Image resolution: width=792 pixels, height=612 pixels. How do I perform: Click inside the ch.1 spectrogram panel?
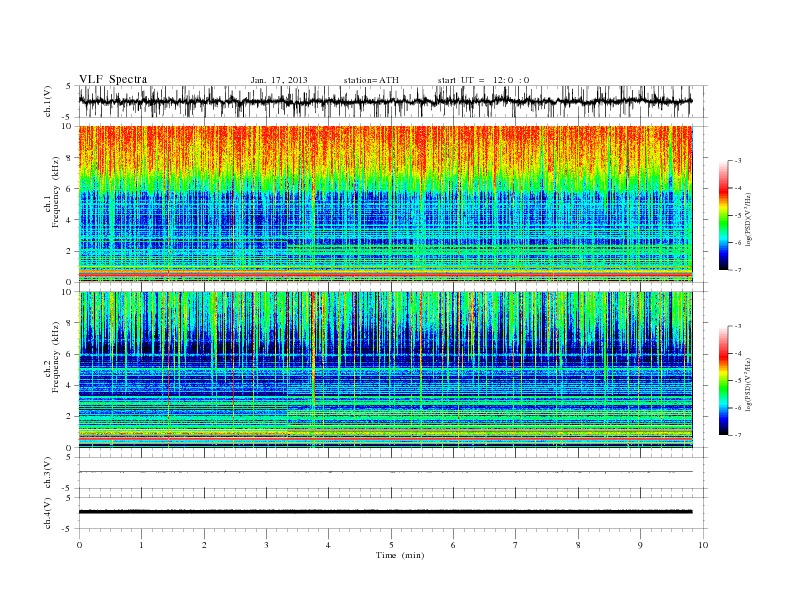tap(385, 204)
